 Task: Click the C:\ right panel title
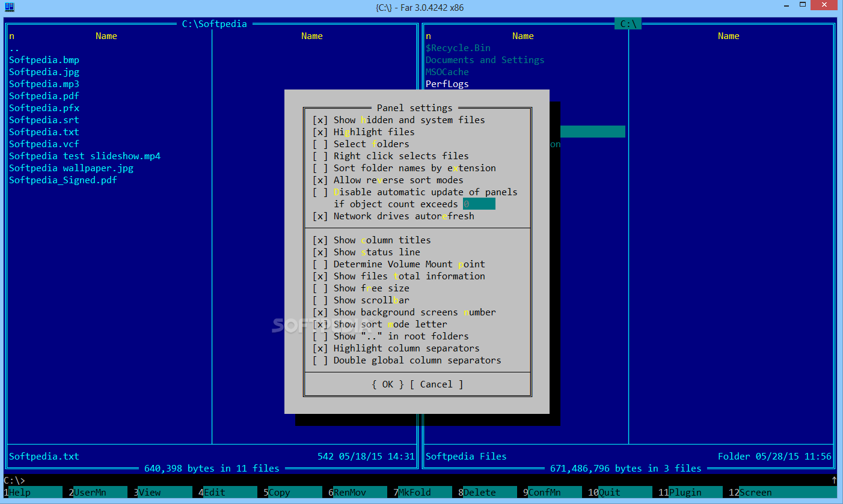click(628, 24)
